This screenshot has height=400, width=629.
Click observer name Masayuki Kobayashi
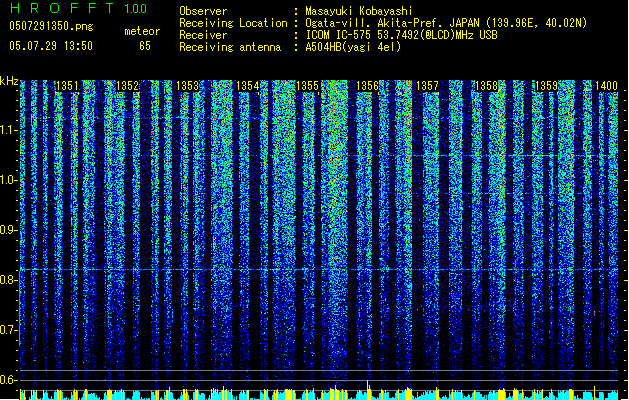coord(359,11)
